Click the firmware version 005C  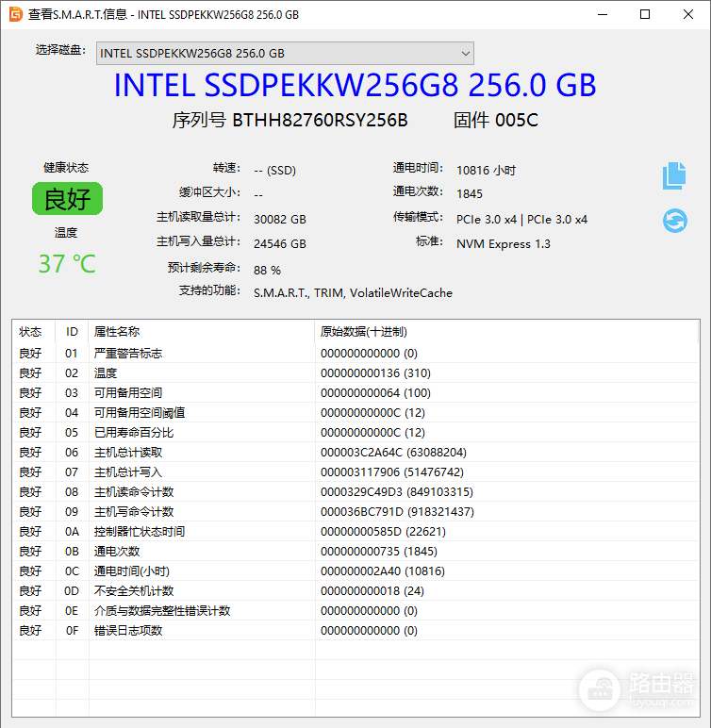click(517, 121)
